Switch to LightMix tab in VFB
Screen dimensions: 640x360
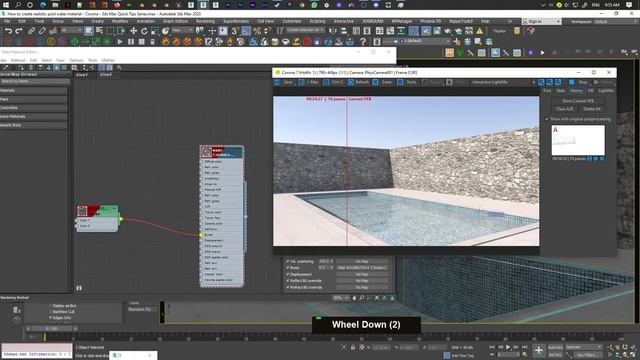606,91
